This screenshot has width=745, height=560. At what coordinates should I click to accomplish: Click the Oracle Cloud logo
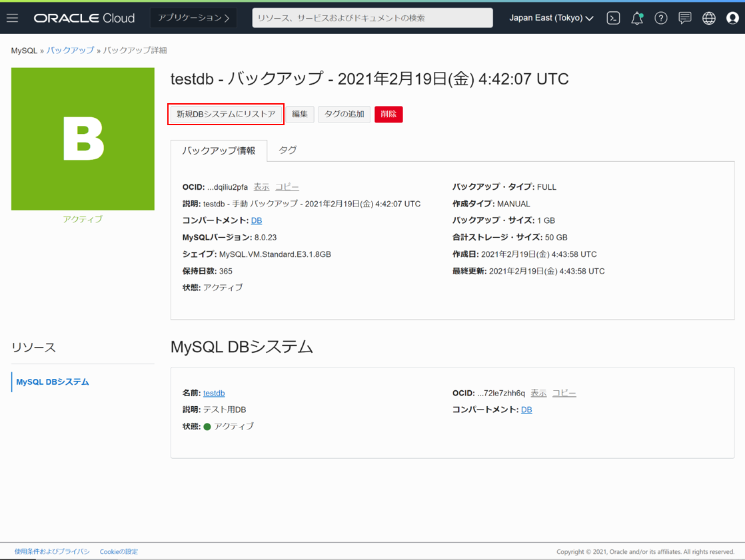pyautogui.click(x=85, y=18)
